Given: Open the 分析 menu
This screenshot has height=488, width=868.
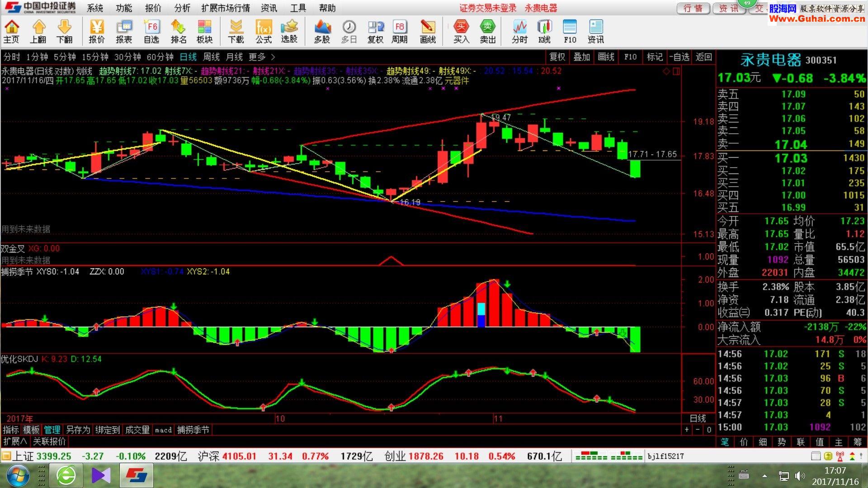Looking at the screenshot, I should [182, 8].
